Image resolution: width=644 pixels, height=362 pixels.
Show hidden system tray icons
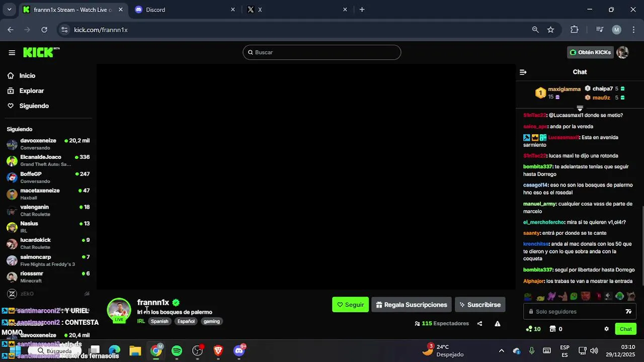[x=501, y=351]
